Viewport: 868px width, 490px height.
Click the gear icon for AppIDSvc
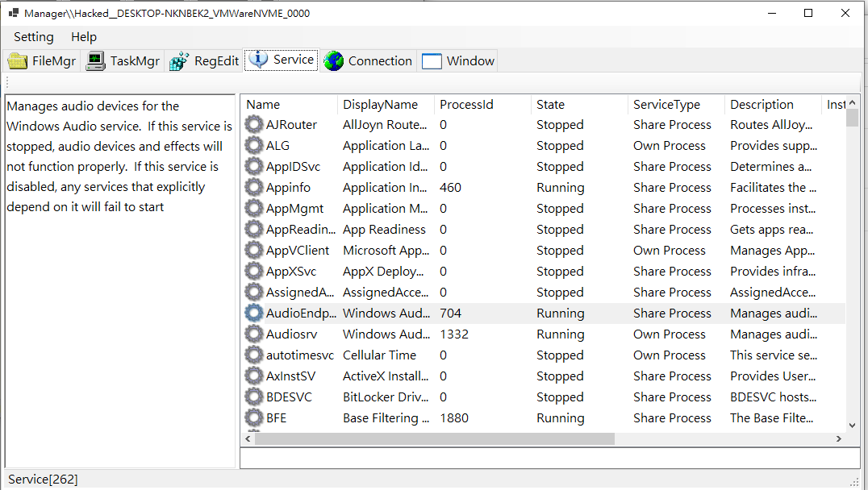pyautogui.click(x=254, y=167)
